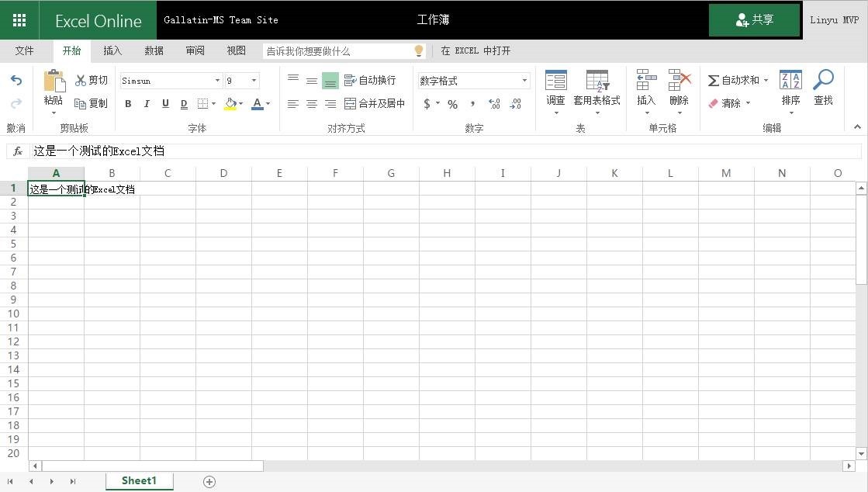Increase decimal places
The image size is (868, 492).
(494, 104)
